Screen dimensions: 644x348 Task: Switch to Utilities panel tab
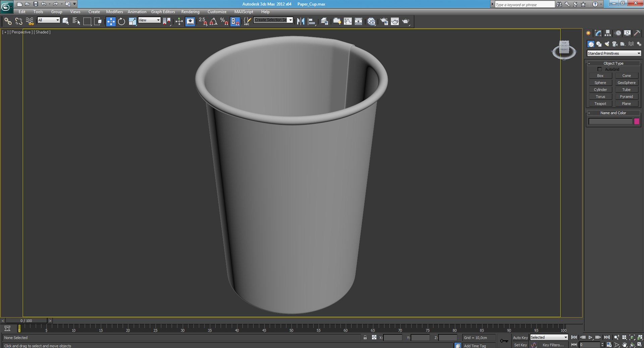tap(637, 33)
